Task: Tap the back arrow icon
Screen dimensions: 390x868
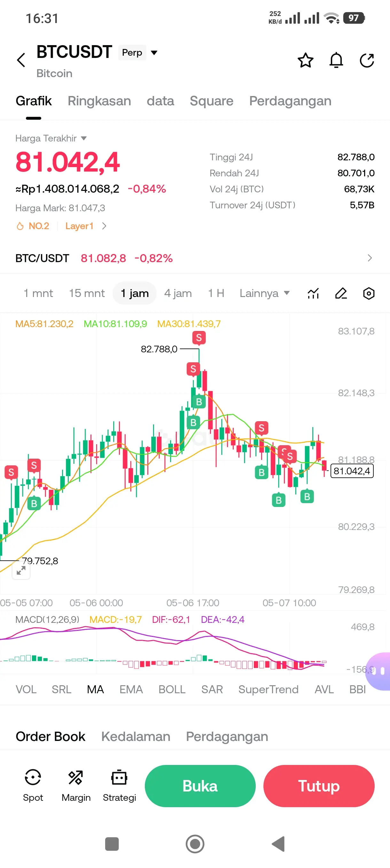Action: 21,60
